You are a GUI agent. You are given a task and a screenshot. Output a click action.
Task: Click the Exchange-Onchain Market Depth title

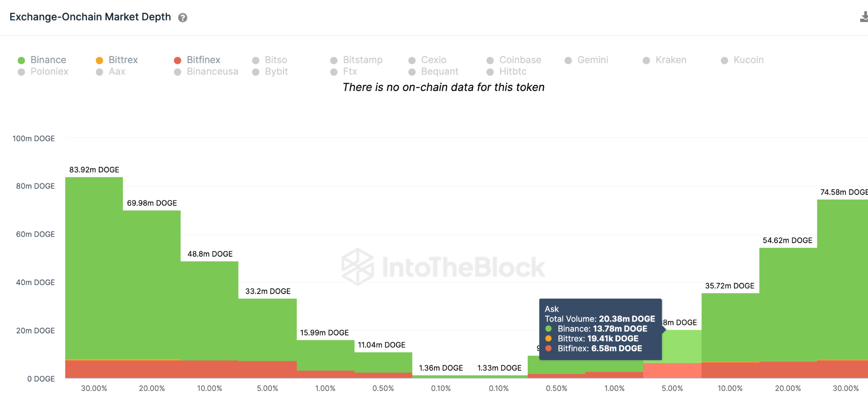90,17
